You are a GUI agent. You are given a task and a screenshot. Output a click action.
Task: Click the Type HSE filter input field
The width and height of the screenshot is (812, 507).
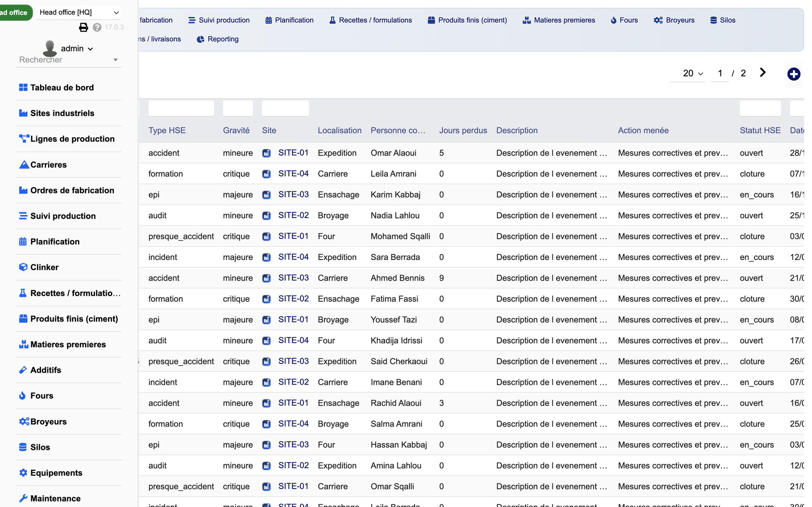coord(181,108)
